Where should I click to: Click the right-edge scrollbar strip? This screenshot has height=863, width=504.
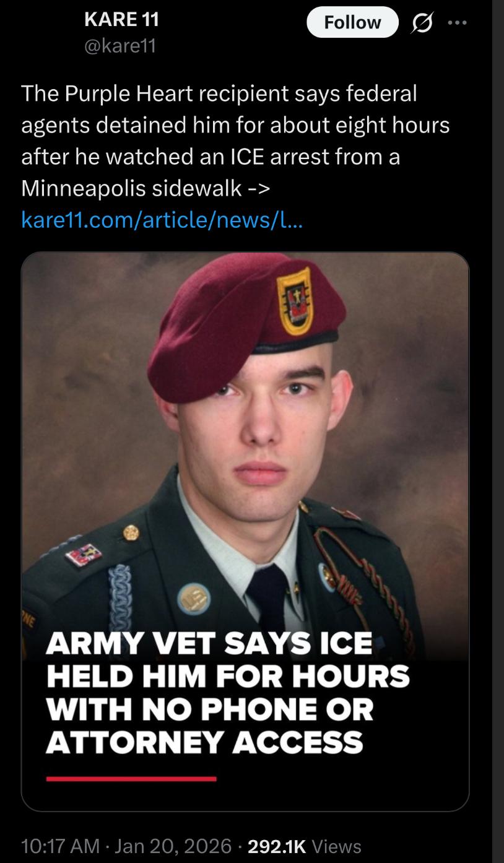498,432
